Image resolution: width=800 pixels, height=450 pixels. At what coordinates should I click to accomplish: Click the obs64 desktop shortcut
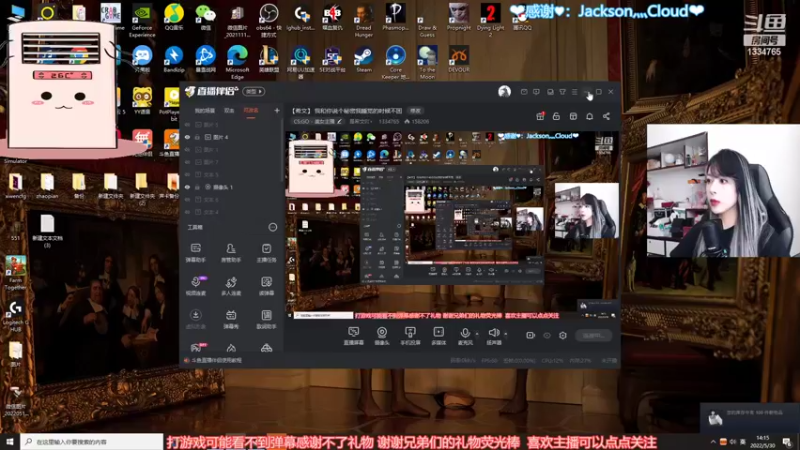268,20
